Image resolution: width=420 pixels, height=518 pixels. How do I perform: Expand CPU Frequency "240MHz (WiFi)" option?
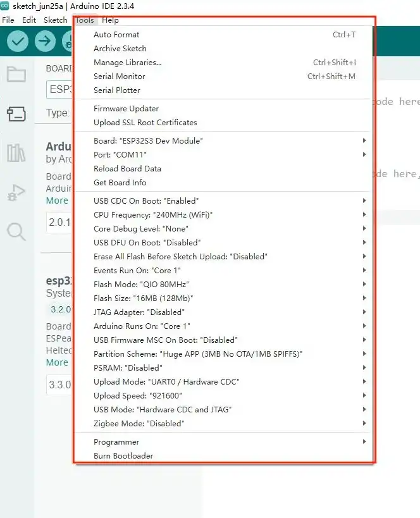pos(223,215)
